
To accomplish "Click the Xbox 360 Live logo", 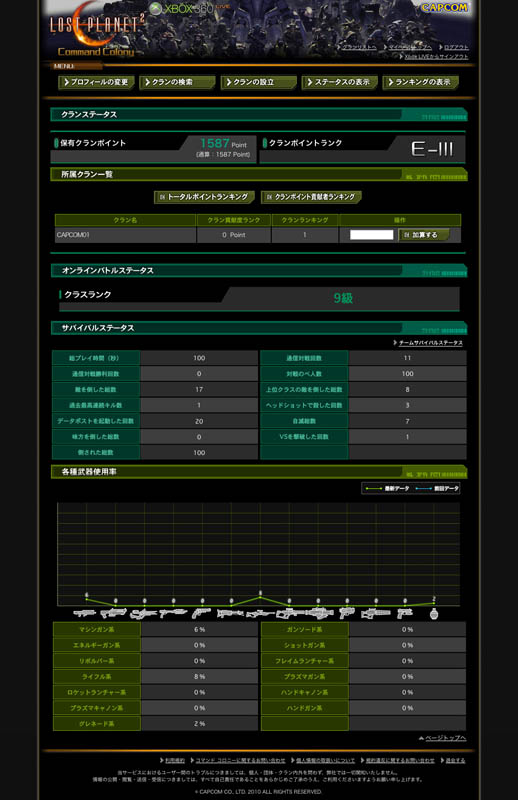I will [x=189, y=9].
